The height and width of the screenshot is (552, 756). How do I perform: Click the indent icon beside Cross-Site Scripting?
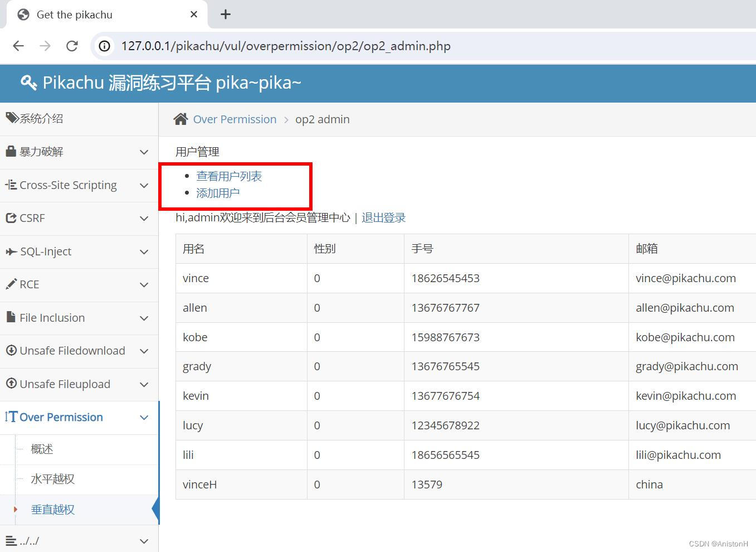(x=11, y=185)
